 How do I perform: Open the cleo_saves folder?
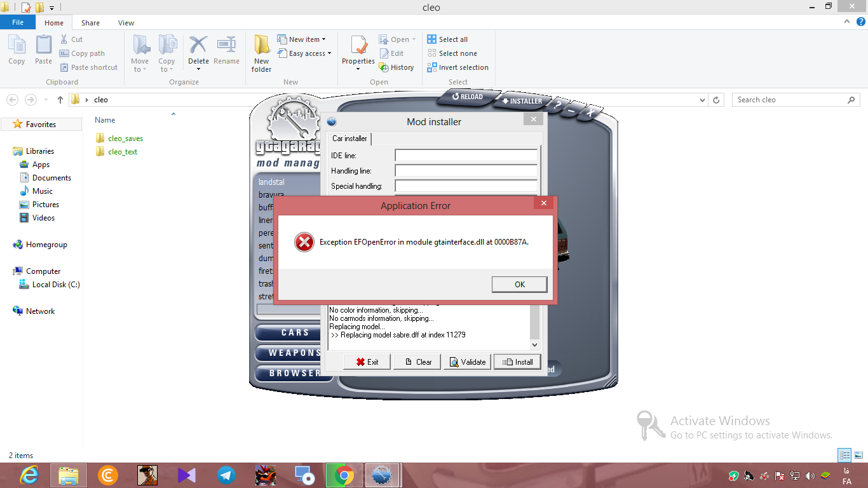click(125, 138)
